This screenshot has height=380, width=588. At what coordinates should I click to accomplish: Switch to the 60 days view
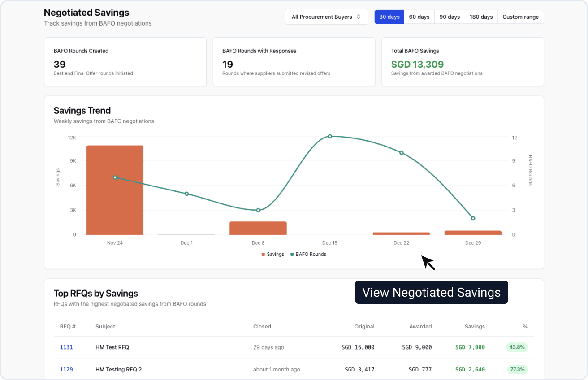[419, 17]
